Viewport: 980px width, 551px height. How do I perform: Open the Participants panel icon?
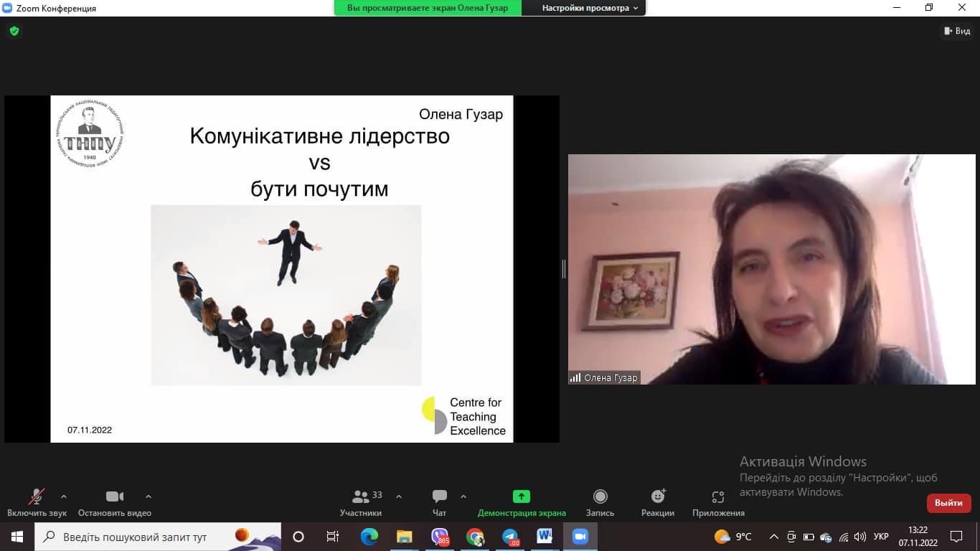(x=361, y=496)
